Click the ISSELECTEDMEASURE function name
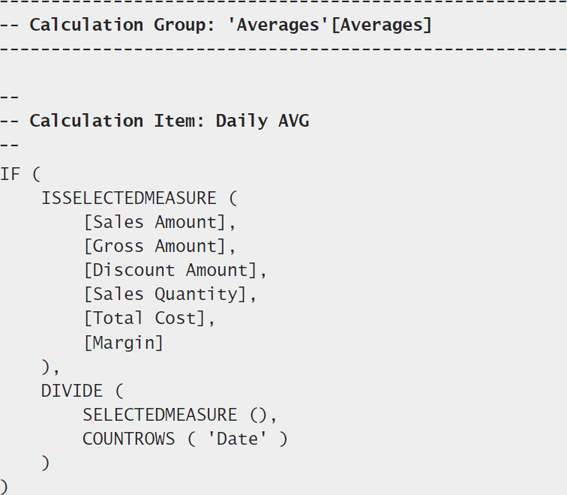Image resolution: width=567 pixels, height=495 pixels. (129, 198)
